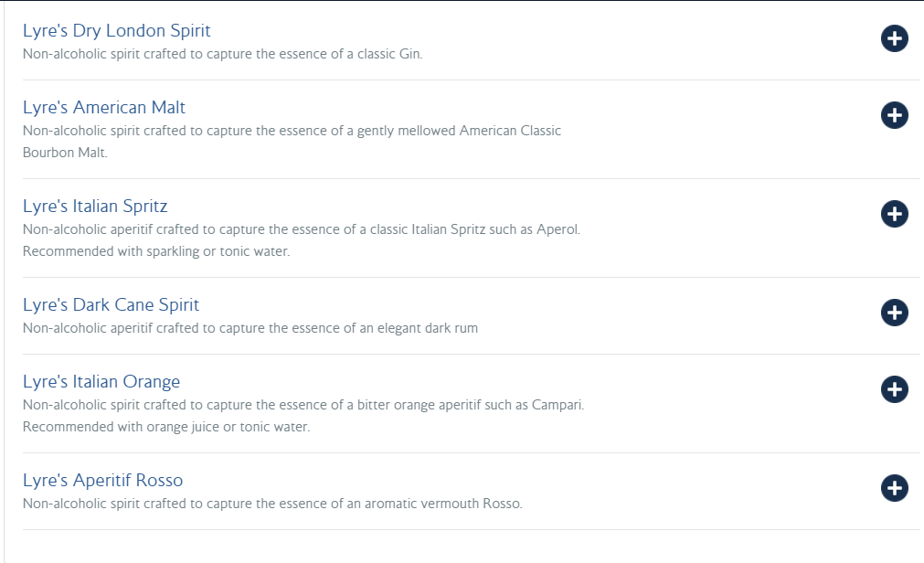Select description mentioning Aperol
924x563 pixels.
[301, 229]
